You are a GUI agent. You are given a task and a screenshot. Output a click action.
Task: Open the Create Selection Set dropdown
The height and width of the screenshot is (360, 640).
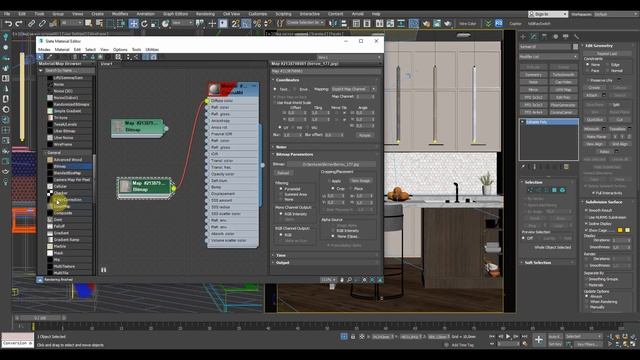tap(305, 23)
